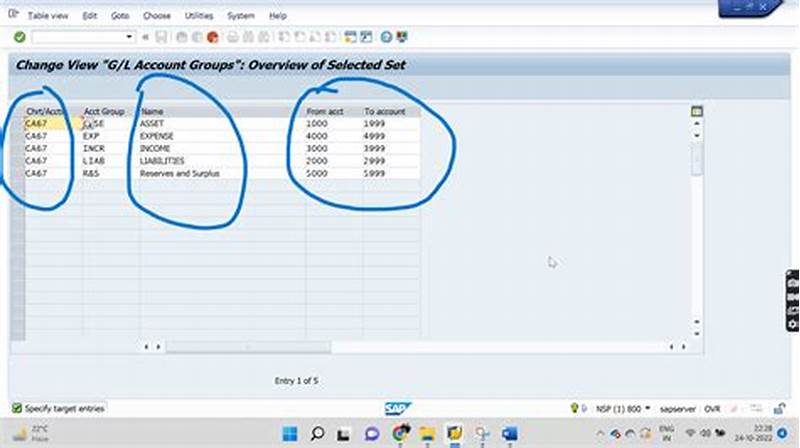Open File Explorer from the taskbar
800x448 pixels.
[428, 434]
